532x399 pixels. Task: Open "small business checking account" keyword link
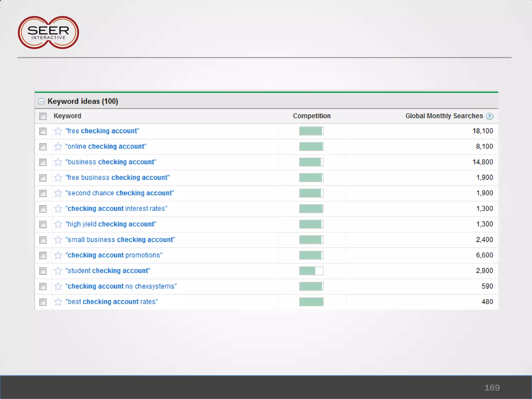[120, 240]
